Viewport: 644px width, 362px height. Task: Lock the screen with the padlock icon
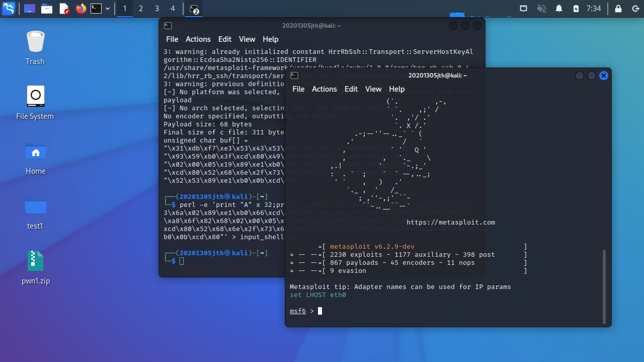[618, 9]
